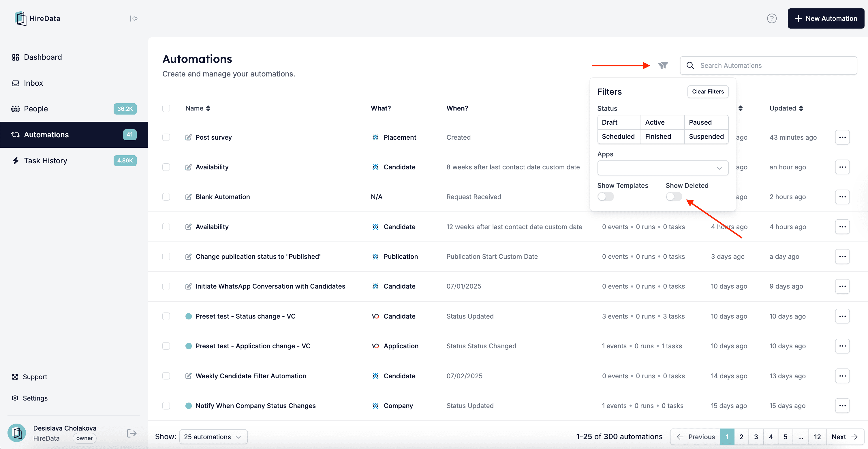Image resolution: width=868 pixels, height=449 pixels.
Task: Open more options for Preset test - Application change
Action: pos(842,346)
